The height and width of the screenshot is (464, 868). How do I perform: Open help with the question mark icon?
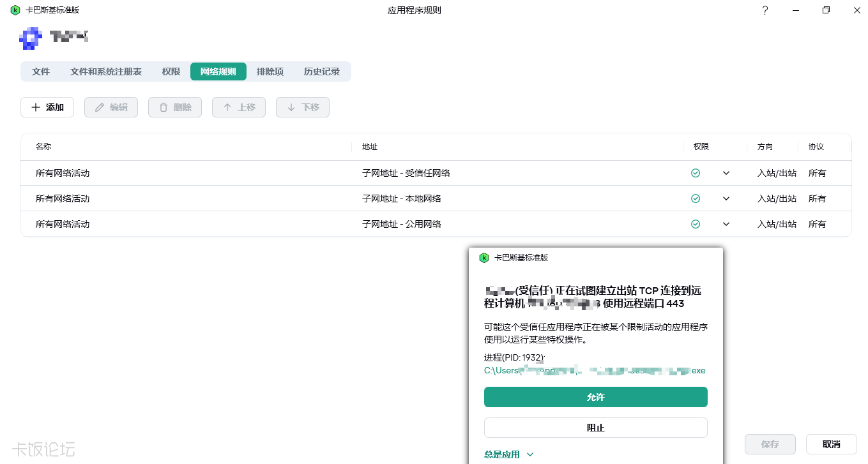pyautogui.click(x=765, y=10)
